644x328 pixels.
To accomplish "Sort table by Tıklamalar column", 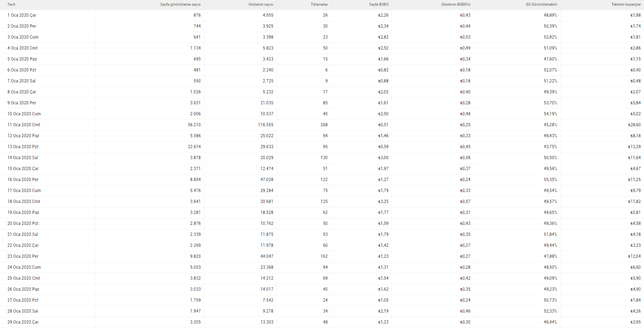I will coord(319,4).
